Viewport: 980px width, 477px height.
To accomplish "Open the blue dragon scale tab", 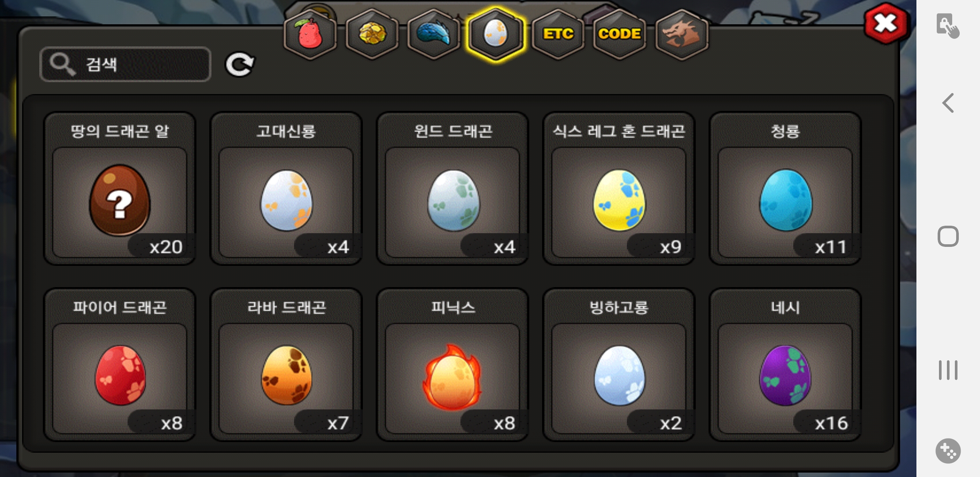I will (x=433, y=34).
